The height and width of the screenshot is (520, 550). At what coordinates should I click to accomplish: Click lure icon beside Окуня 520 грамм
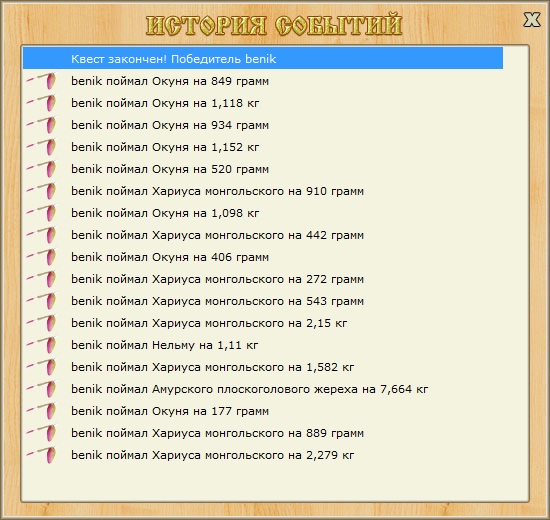pos(41,169)
